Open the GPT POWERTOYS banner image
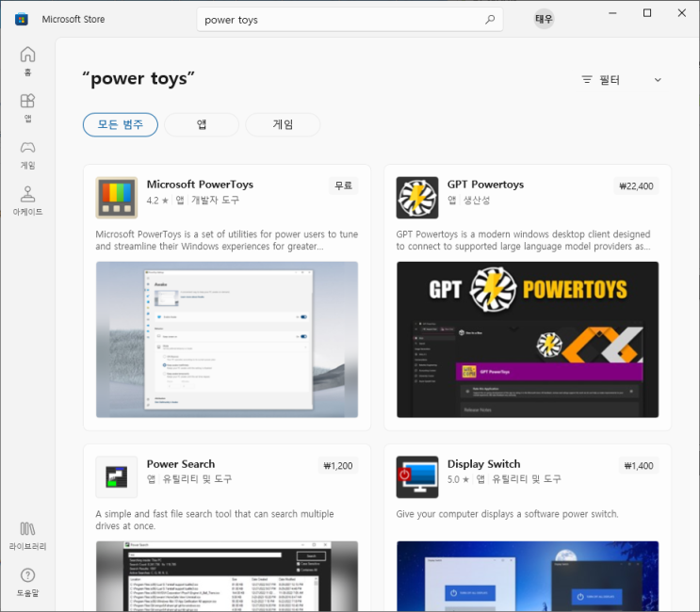700x612 pixels. coord(528,340)
